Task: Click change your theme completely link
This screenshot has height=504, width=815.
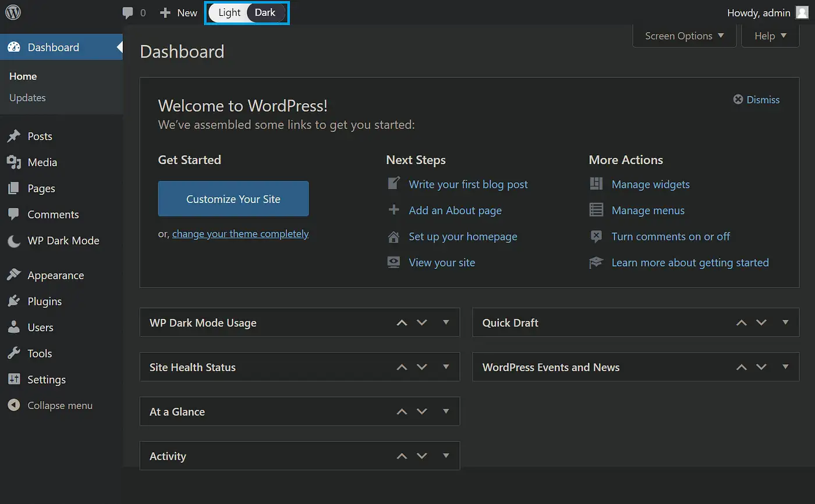Action: point(240,234)
